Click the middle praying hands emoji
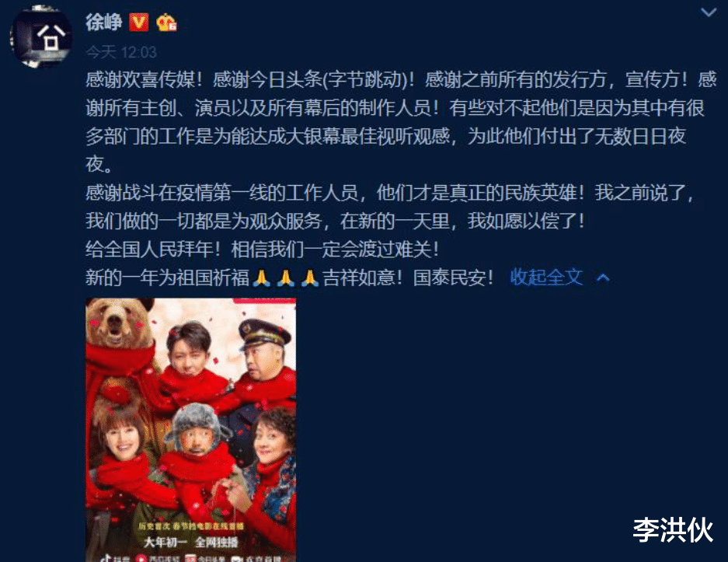Screen dimensions: 728x562 pyautogui.click(x=286, y=278)
